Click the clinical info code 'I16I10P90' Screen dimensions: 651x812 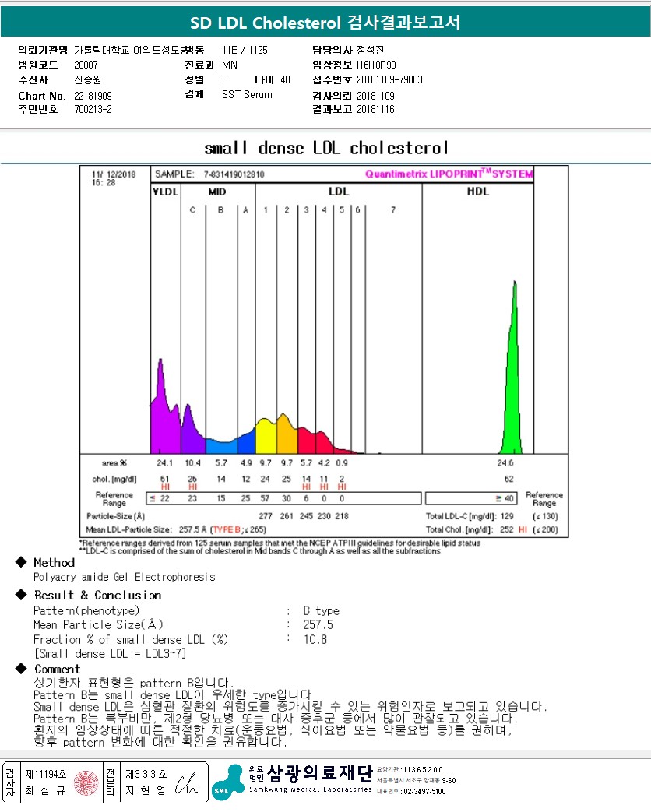pos(376,65)
